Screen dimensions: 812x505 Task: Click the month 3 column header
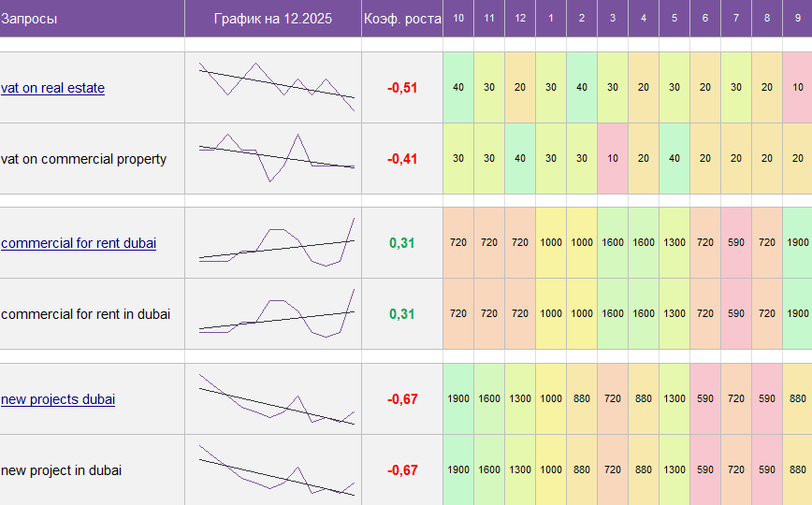[x=612, y=18]
